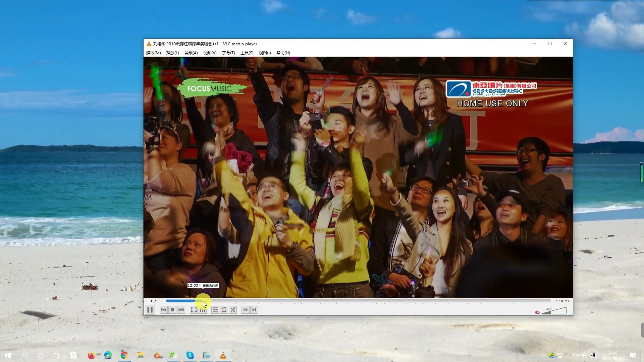Open the 帮助(H) menu
The height and width of the screenshot is (362, 644).
coord(283,53)
